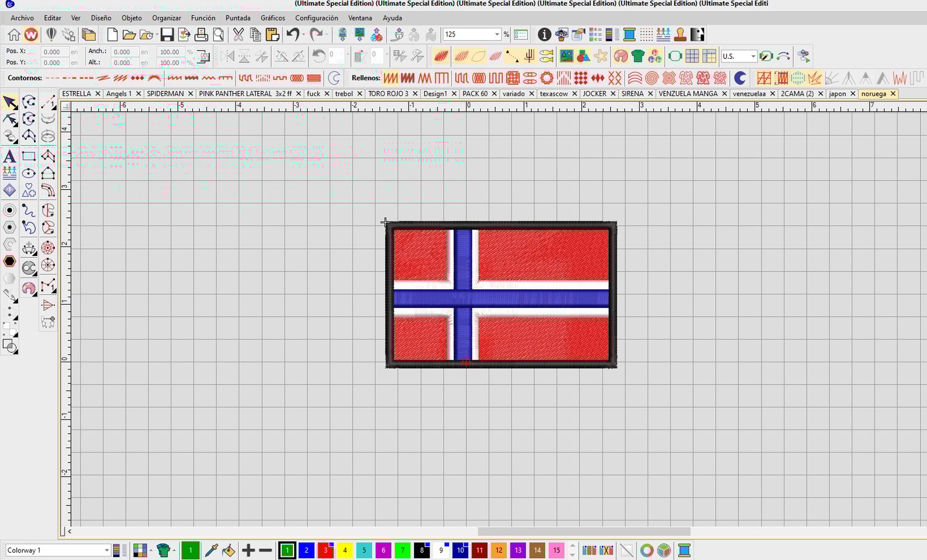Close the japon tab
The image size is (927, 560).
tap(853, 94)
